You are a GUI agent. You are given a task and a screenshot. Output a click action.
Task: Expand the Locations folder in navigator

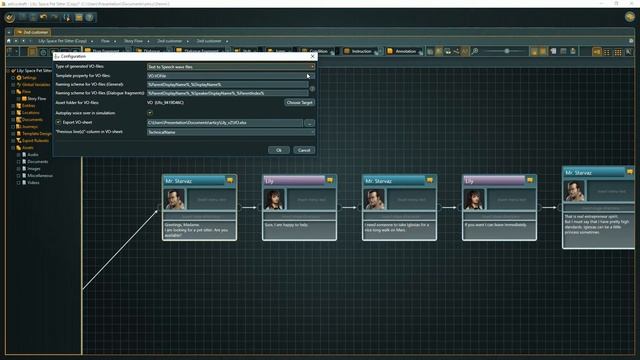13,112
